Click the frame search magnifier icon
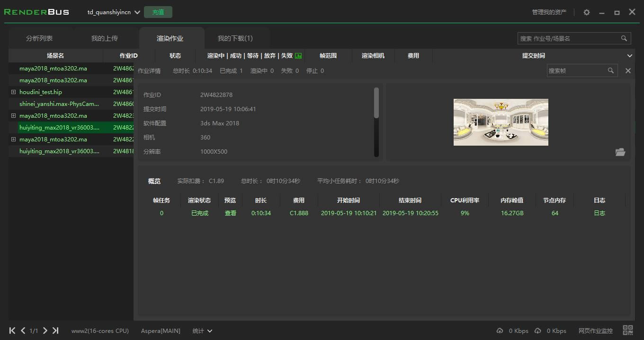 [x=611, y=70]
